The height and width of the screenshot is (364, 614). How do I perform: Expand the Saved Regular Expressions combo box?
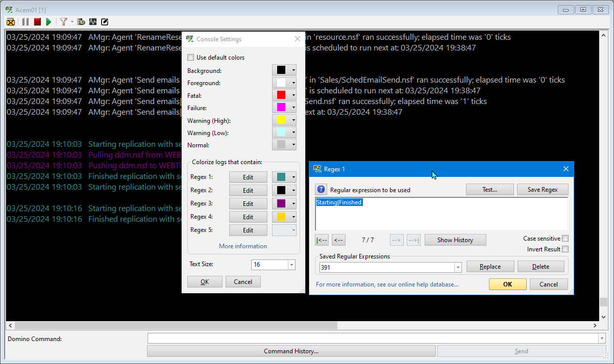coord(458,267)
